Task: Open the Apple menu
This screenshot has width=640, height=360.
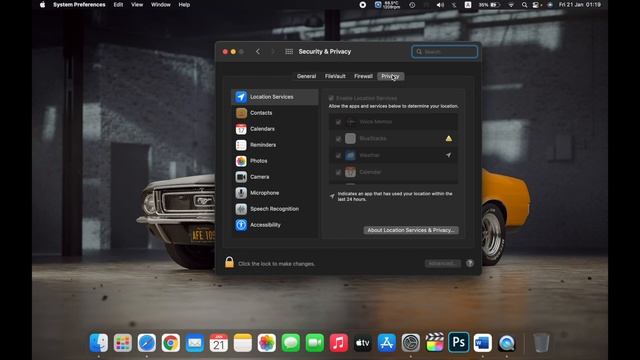Action: pyautogui.click(x=42, y=5)
